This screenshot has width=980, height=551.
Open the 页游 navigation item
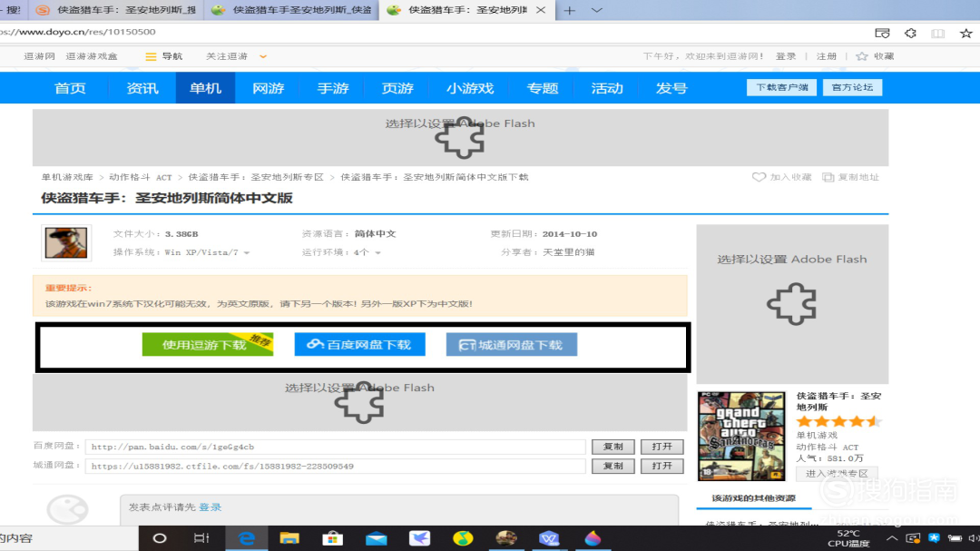(x=397, y=88)
